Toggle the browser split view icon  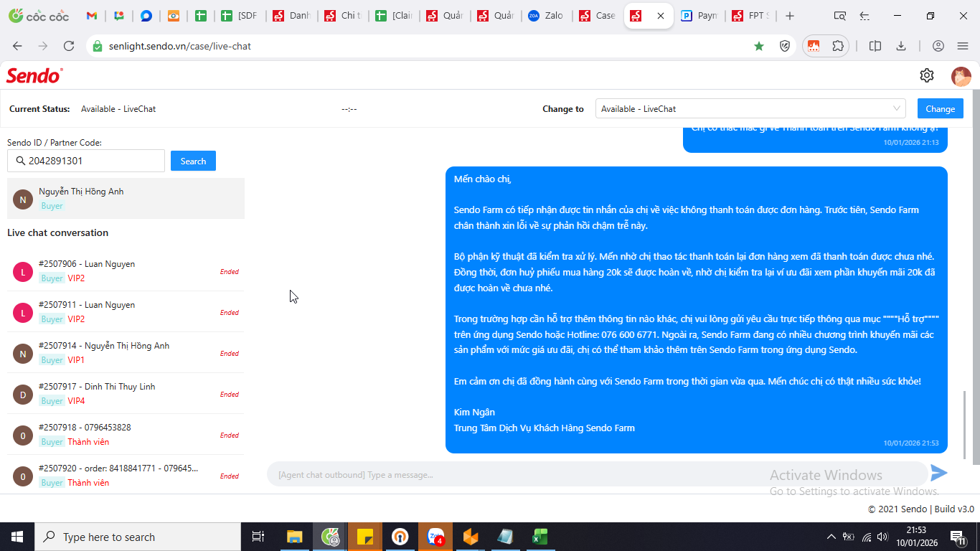[875, 46]
